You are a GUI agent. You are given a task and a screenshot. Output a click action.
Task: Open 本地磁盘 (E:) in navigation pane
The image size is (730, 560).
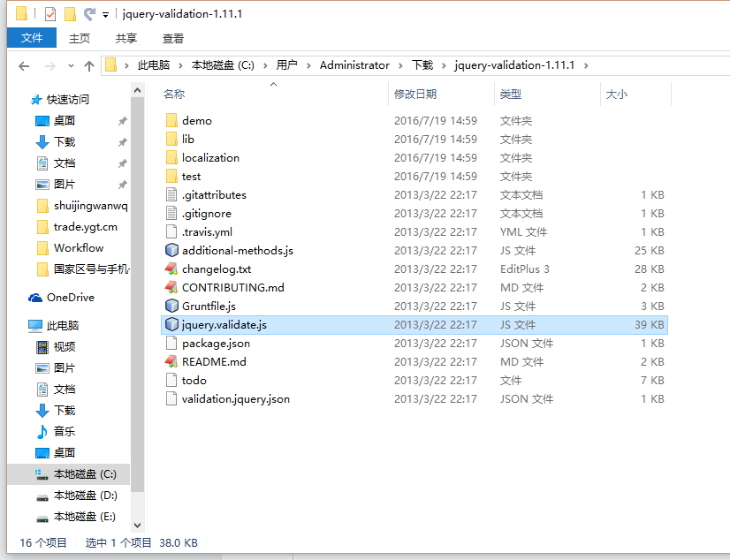point(84,517)
